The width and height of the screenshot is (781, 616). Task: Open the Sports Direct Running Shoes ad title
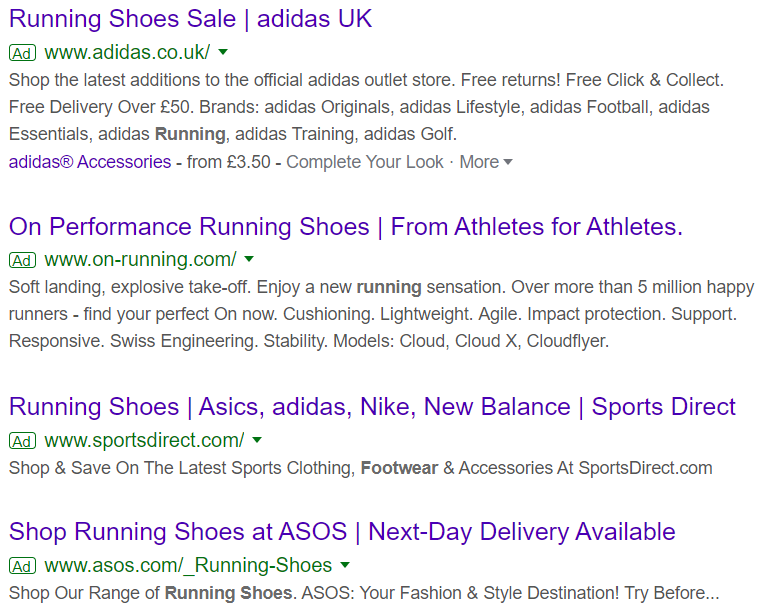pos(372,407)
